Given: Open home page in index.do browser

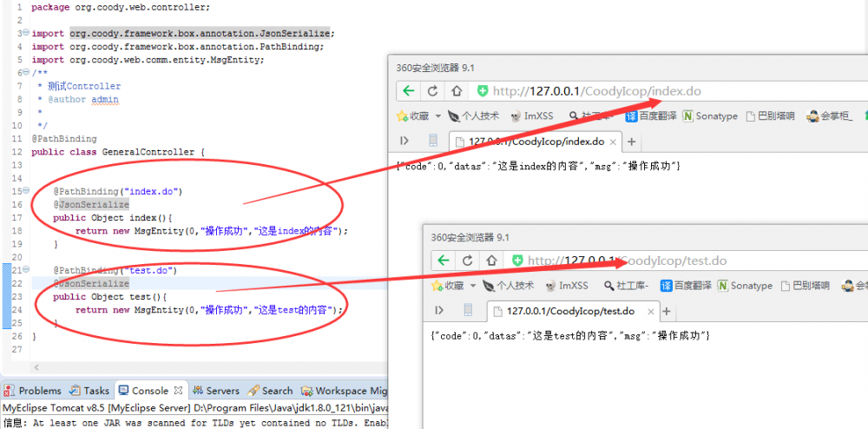Looking at the screenshot, I should pos(457,91).
